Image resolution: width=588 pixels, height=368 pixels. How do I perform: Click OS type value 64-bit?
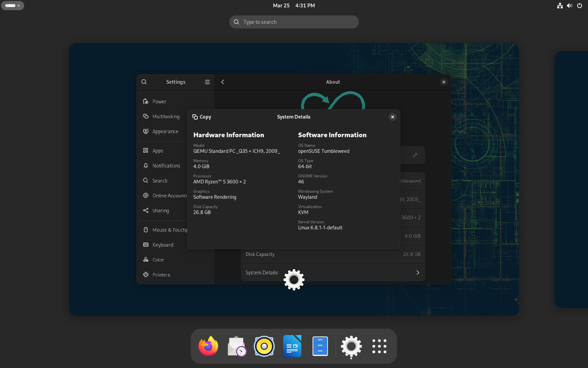pyautogui.click(x=305, y=166)
